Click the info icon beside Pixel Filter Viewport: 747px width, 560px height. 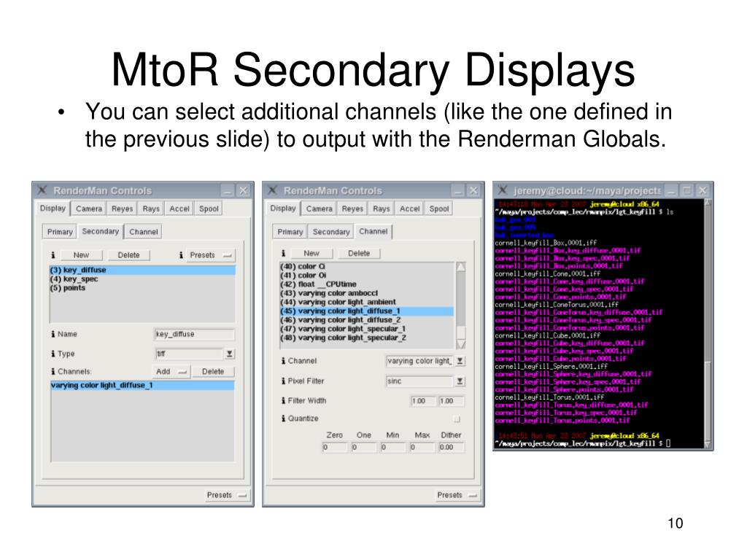[284, 381]
